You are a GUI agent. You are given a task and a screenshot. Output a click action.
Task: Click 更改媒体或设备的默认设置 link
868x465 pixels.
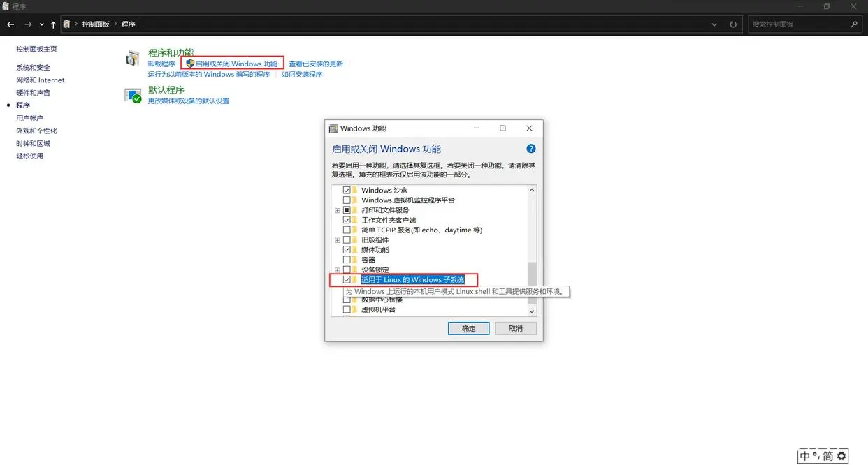[x=189, y=101]
